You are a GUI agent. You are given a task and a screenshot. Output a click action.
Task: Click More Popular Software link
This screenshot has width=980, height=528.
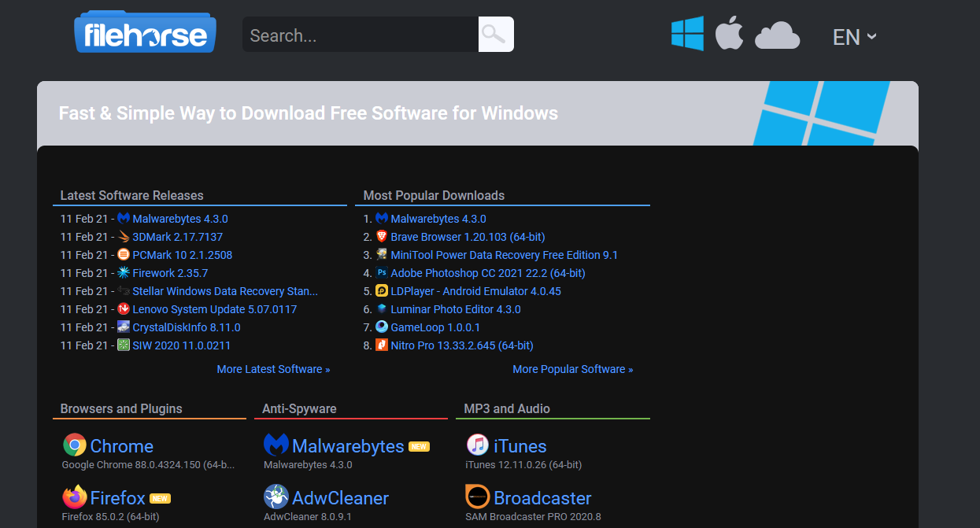(572, 368)
